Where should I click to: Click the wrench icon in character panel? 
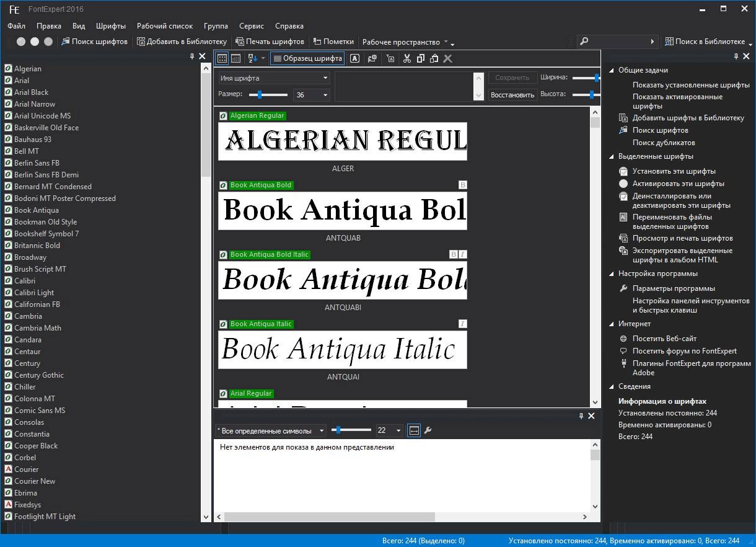coord(428,430)
